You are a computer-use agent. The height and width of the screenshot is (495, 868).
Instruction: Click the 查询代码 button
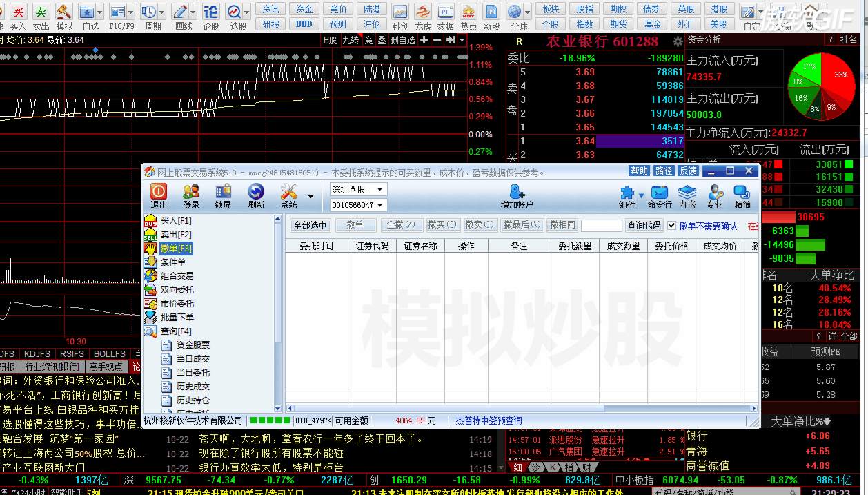pos(644,225)
